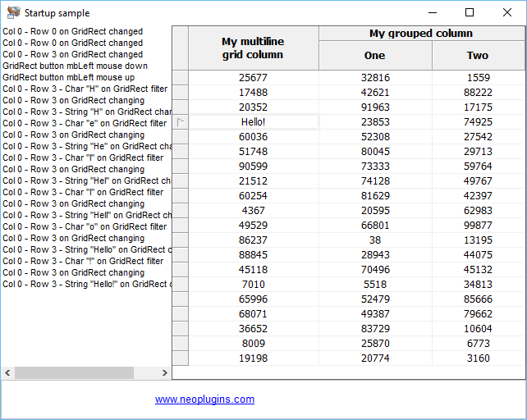Select cell 20352

pos(254,107)
